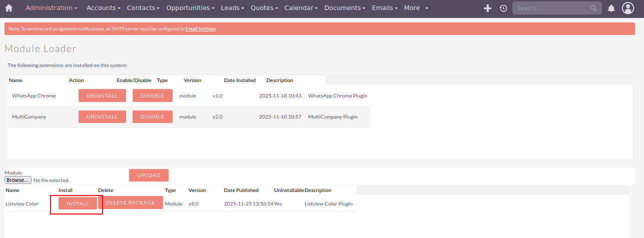
Task: Open the More dropdown menu
Action: click(x=416, y=8)
